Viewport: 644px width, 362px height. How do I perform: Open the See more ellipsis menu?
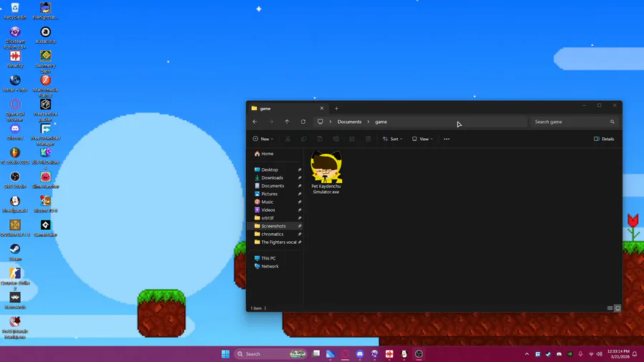(447, 139)
